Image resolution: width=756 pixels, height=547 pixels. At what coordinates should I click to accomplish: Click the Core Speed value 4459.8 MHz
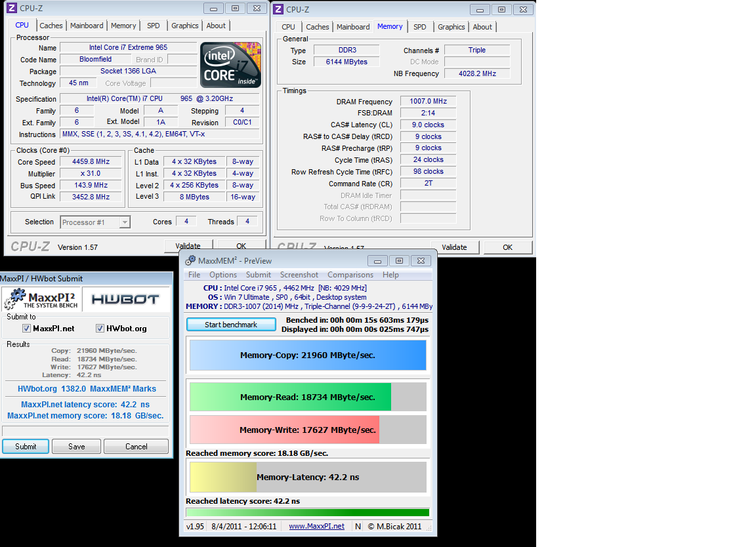(91, 162)
